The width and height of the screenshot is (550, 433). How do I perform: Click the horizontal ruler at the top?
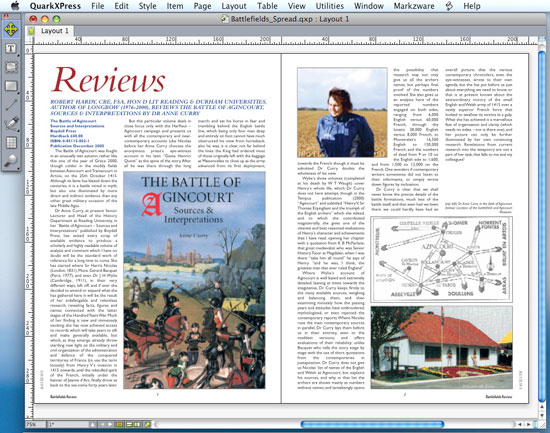click(x=285, y=40)
